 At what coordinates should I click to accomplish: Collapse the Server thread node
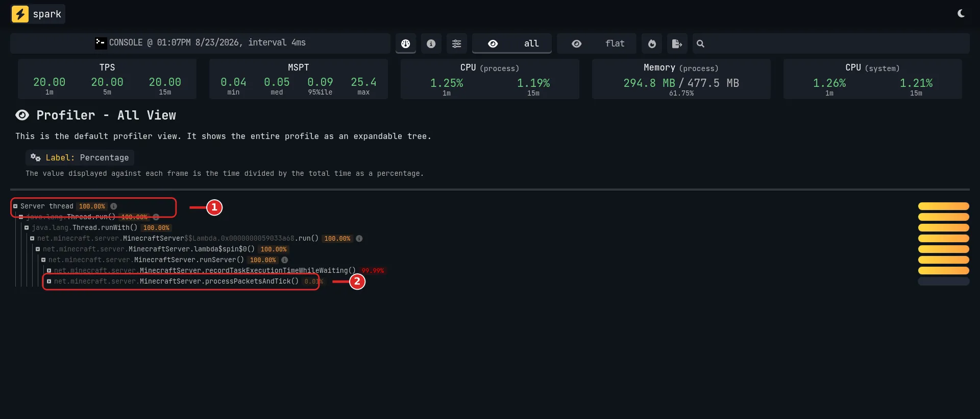pyautogui.click(x=15, y=206)
